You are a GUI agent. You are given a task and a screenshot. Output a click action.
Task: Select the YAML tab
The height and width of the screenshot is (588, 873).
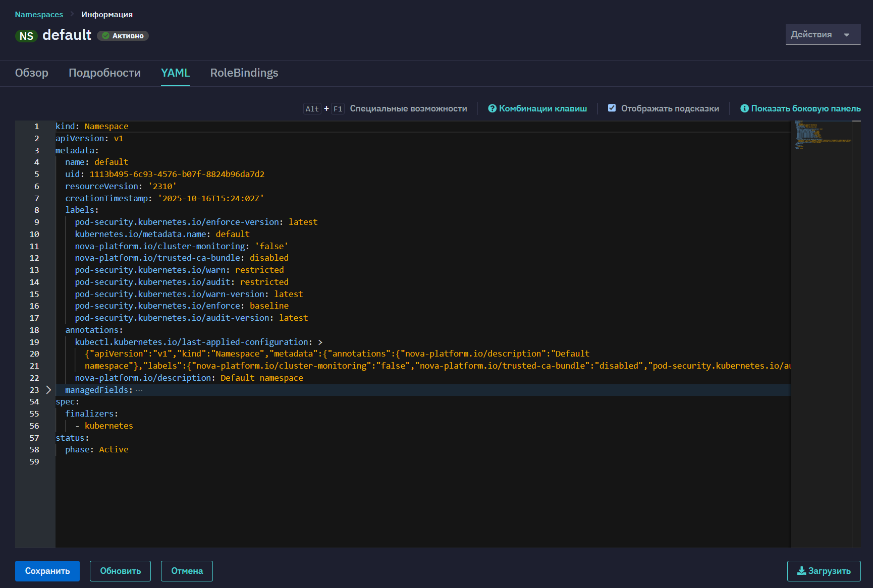click(175, 73)
